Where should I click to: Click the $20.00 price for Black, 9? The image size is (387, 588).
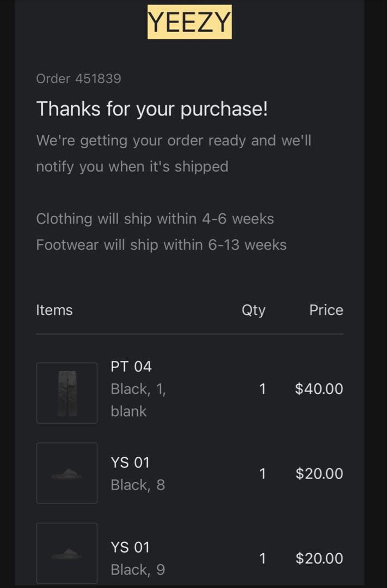(x=320, y=558)
